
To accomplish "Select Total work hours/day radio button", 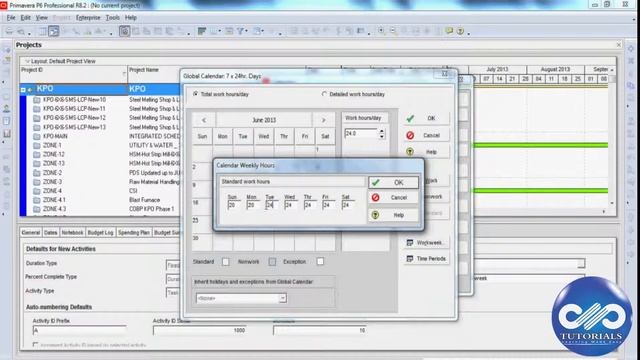I will 196,94.
